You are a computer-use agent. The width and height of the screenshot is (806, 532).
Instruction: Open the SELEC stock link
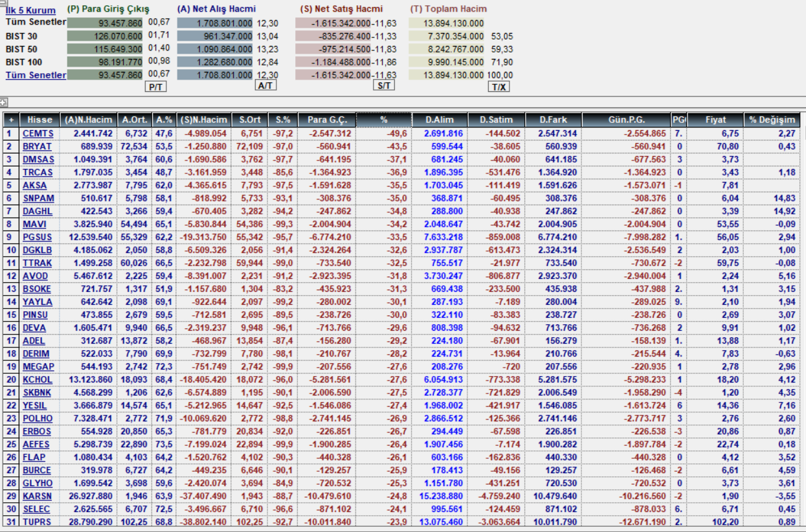(36, 509)
